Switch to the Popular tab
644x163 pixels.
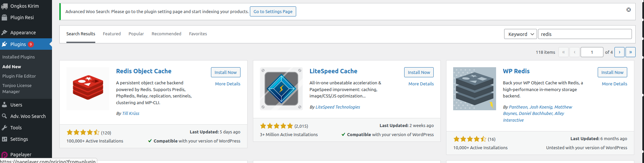(136, 34)
